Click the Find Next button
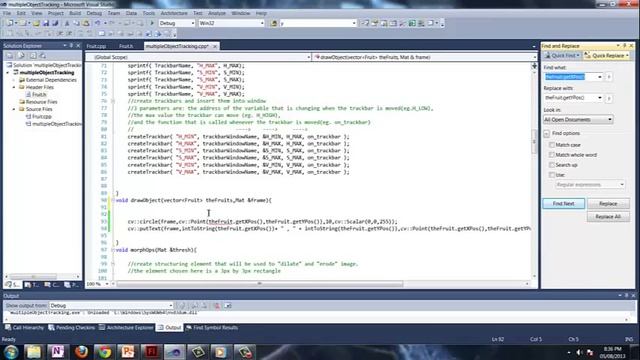Image resolution: width=640 pixels, height=360 pixels. pyautogui.click(x=563, y=203)
